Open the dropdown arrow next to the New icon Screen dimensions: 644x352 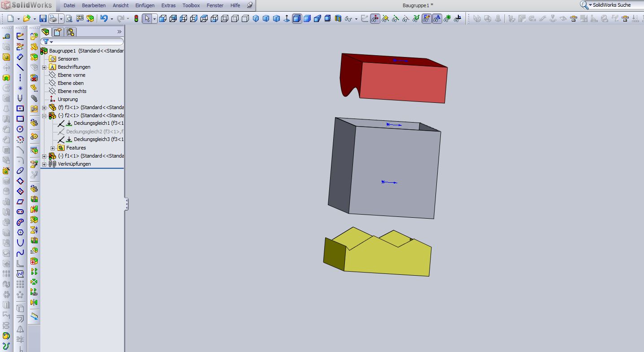18,19
